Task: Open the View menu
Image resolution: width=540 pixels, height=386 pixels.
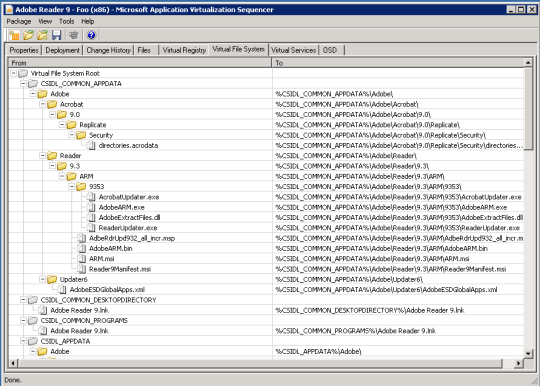Action: pyautogui.click(x=45, y=21)
